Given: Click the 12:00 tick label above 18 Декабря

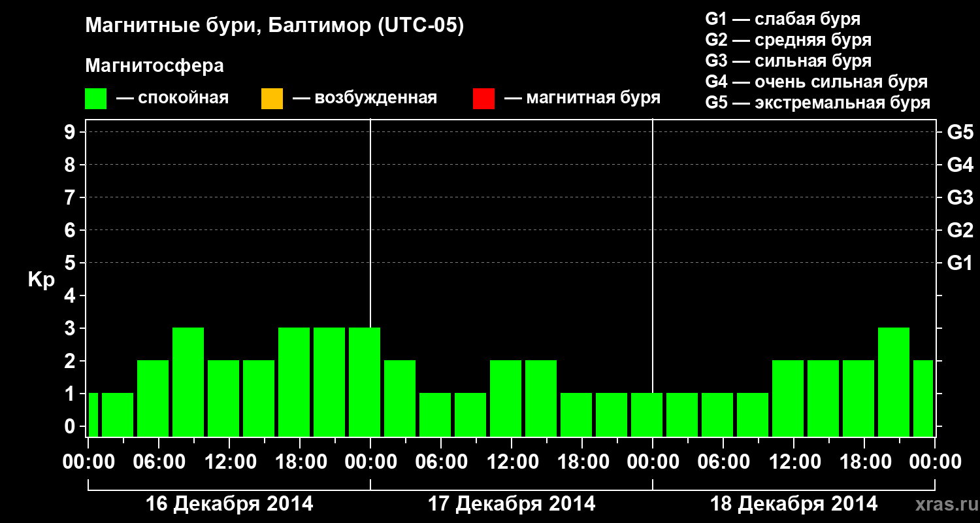Looking at the screenshot, I should pyautogui.click(x=794, y=462).
